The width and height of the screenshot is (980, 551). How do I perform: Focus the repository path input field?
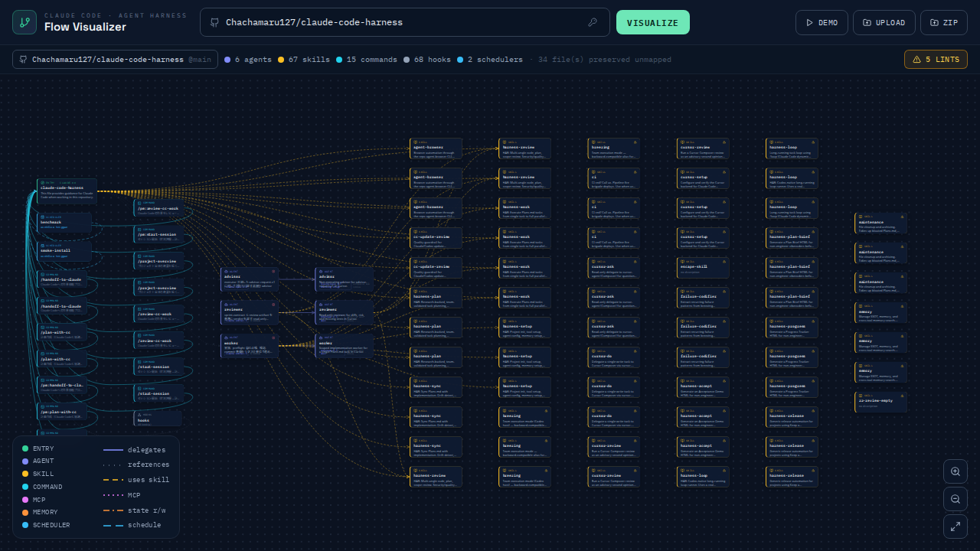(x=405, y=22)
